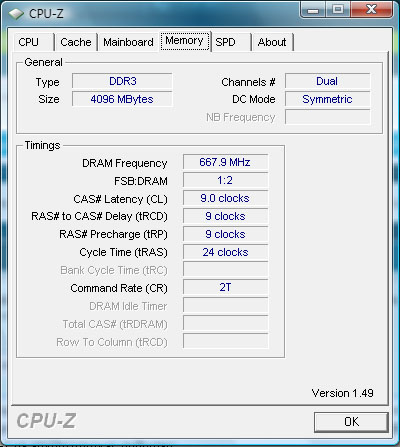Image resolution: width=400 pixels, height=447 pixels.
Task: Select the FSB:DRAM ratio field
Action: pyautogui.click(x=225, y=180)
